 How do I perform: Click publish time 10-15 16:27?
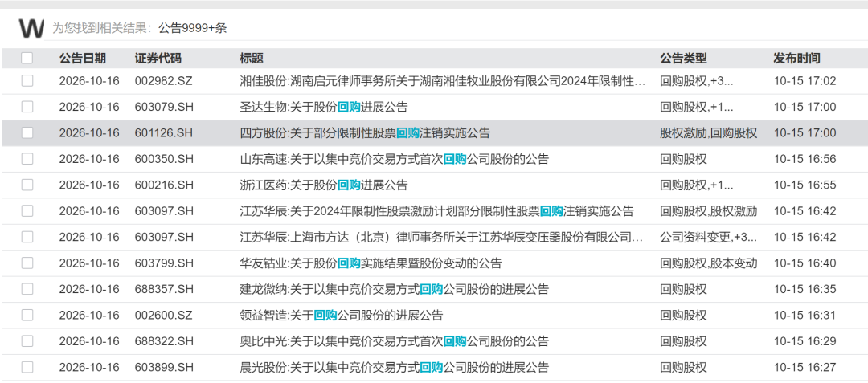point(805,367)
